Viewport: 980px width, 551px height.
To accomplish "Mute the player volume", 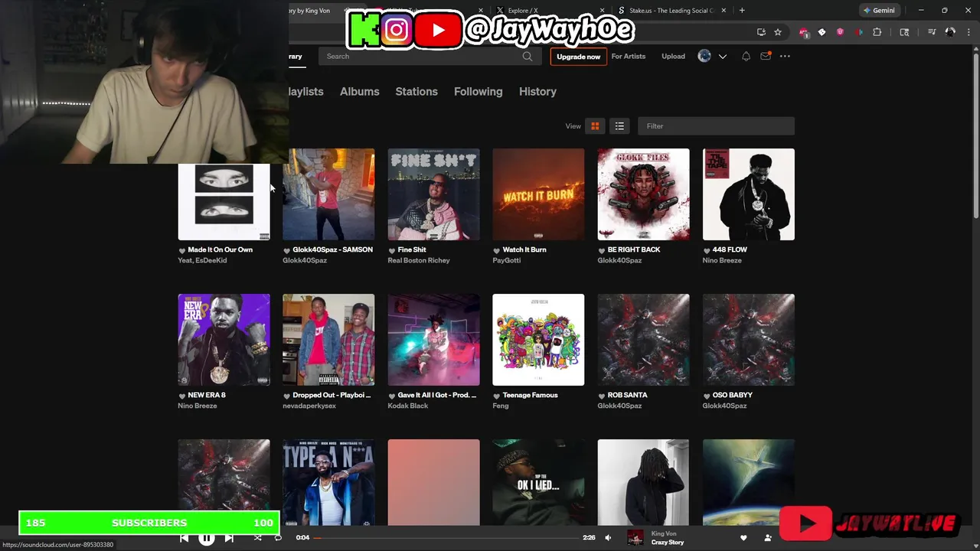I will pos(608,538).
